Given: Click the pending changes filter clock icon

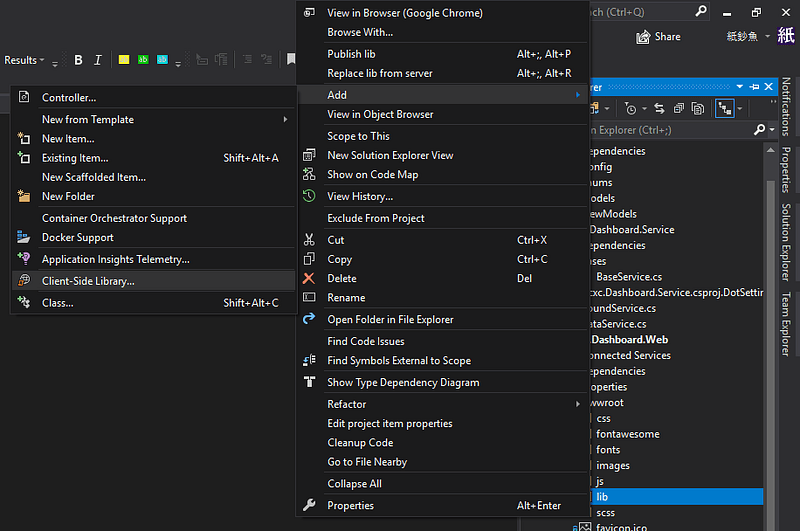Looking at the screenshot, I should click(631, 109).
